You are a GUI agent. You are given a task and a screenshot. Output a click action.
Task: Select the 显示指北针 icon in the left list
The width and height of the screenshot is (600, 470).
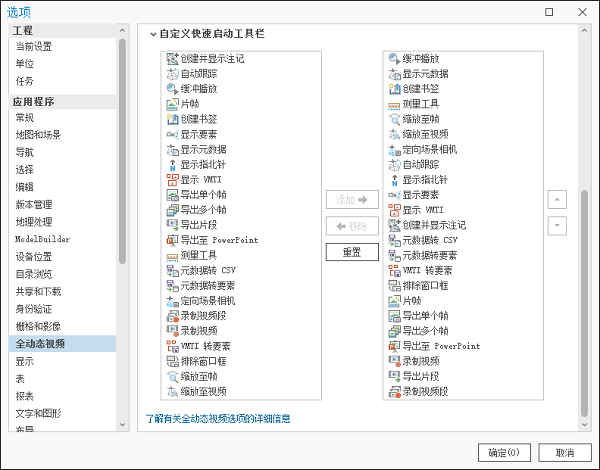[x=172, y=164]
